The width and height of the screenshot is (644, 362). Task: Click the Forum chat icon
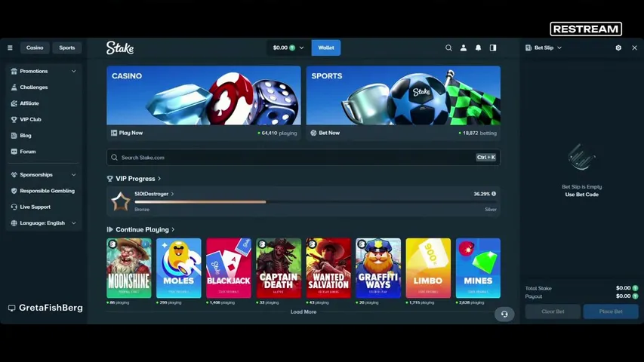[14, 152]
